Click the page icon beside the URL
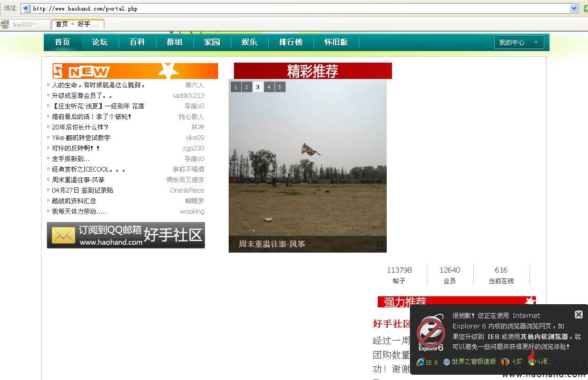This screenshot has height=380, width=588. click(26, 8)
